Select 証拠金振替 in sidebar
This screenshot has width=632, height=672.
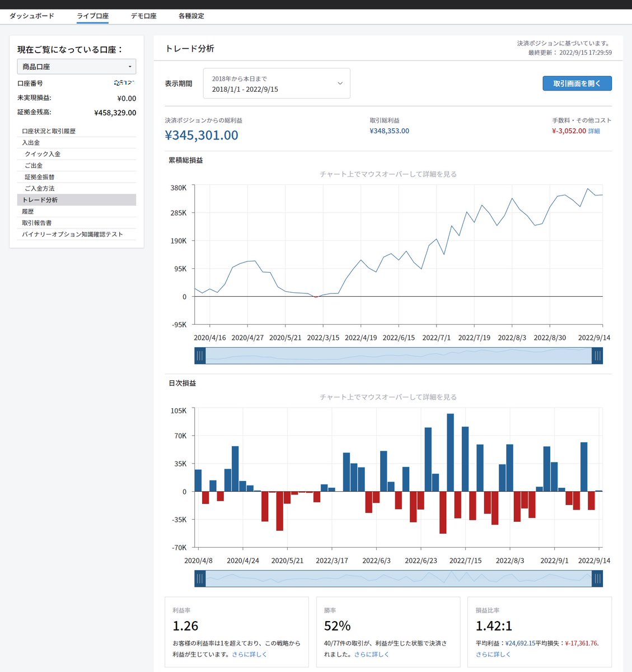click(x=77, y=177)
